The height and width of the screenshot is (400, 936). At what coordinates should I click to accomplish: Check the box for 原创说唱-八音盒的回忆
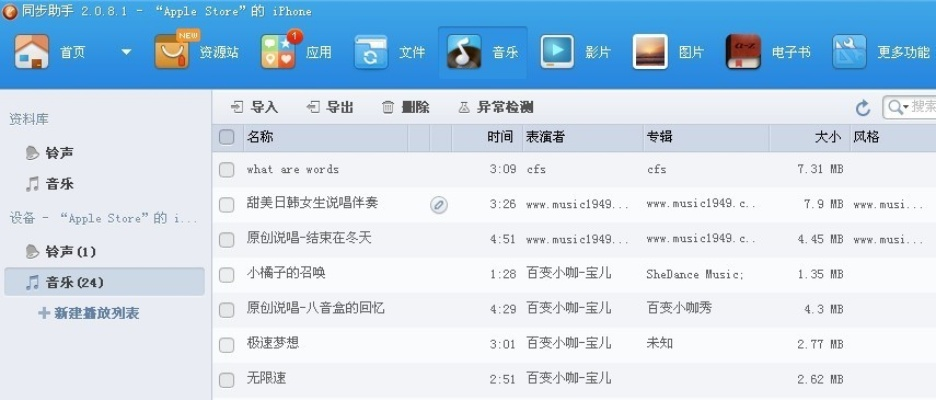coord(226,310)
